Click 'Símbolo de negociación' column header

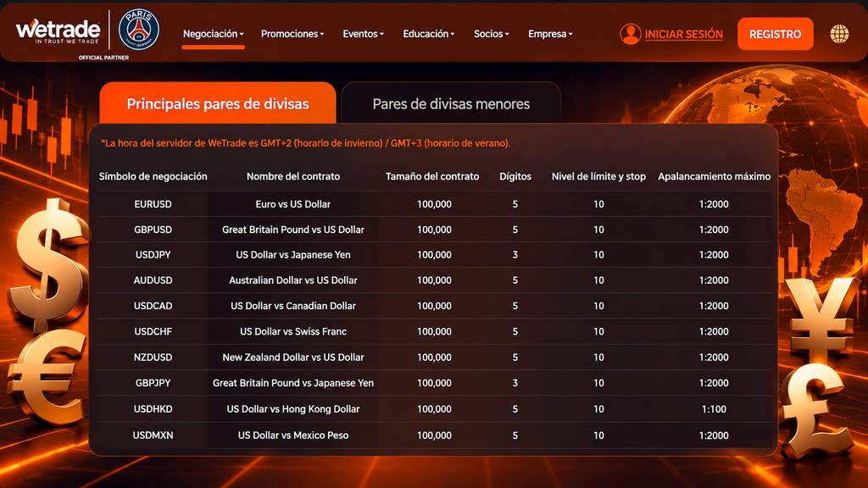(153, 176)
